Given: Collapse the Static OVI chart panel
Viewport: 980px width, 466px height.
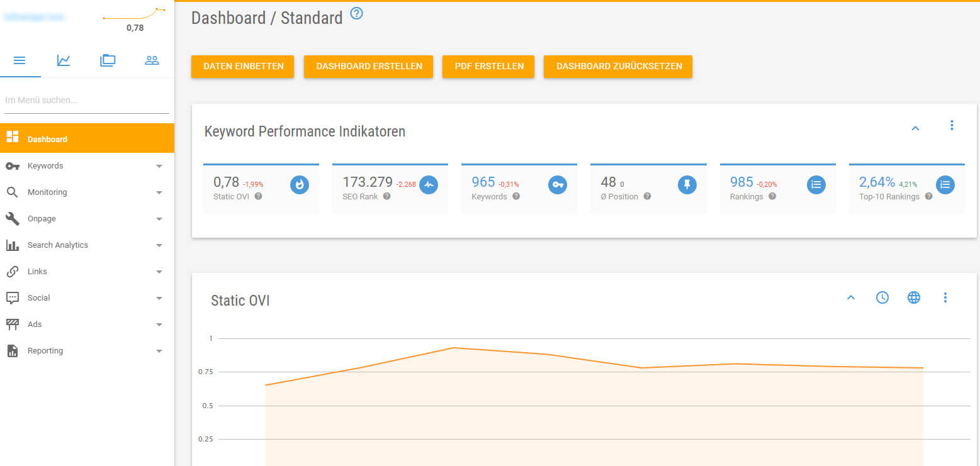Looking at the screenshot, I should (x=851, y=297).
